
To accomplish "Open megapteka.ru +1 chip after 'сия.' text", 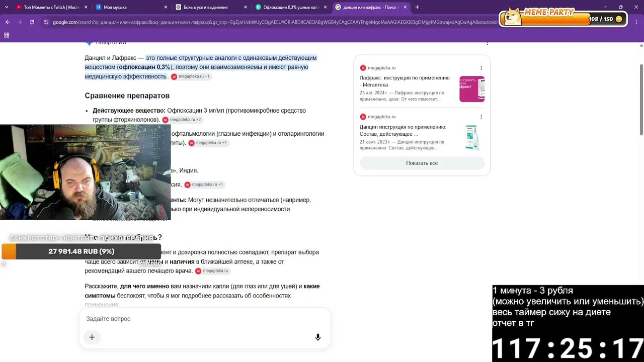I will pos(204,185).
